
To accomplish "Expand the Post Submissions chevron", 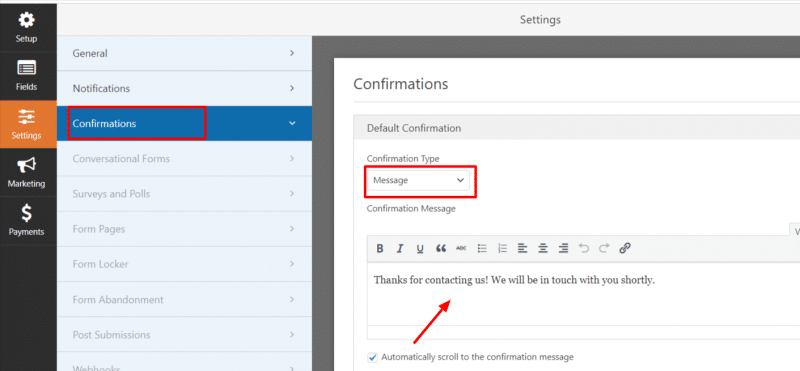I will point(292,335).
